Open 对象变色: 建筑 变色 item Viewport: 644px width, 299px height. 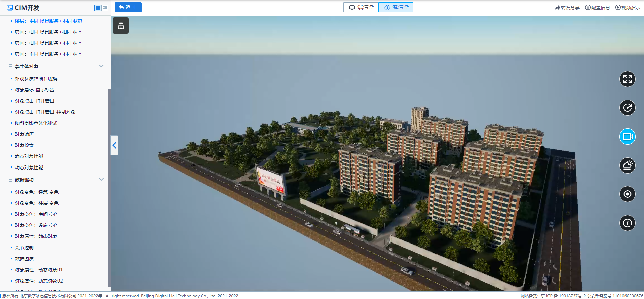tap(37, 192)
